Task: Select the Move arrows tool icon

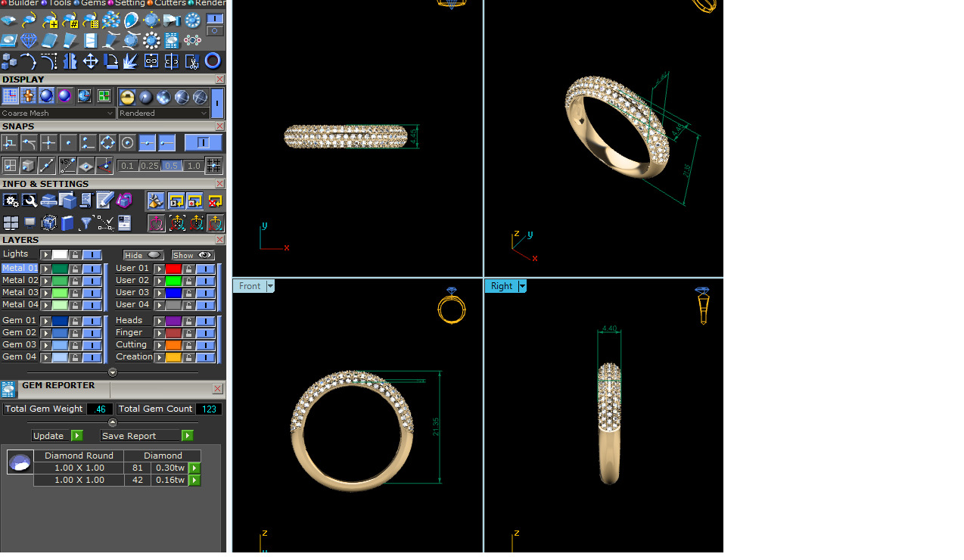Action: (x=90, y=61)
